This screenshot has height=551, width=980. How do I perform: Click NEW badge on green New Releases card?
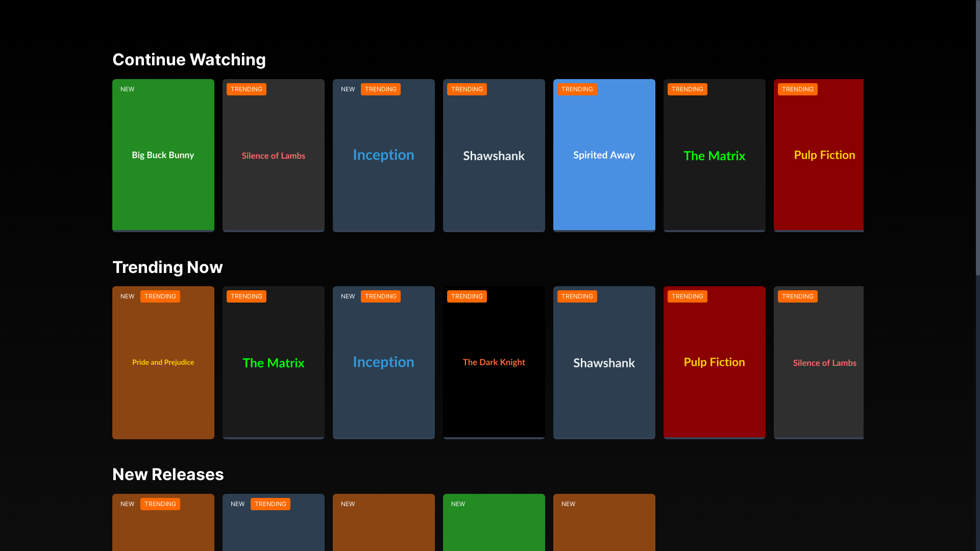click(x=458, y=504)
